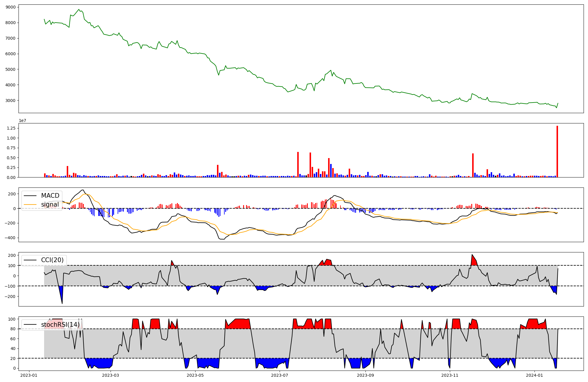The image size is (588, 382).
Task: Click the 2023-01 x-axis date label
Action: tap(29, 375)
